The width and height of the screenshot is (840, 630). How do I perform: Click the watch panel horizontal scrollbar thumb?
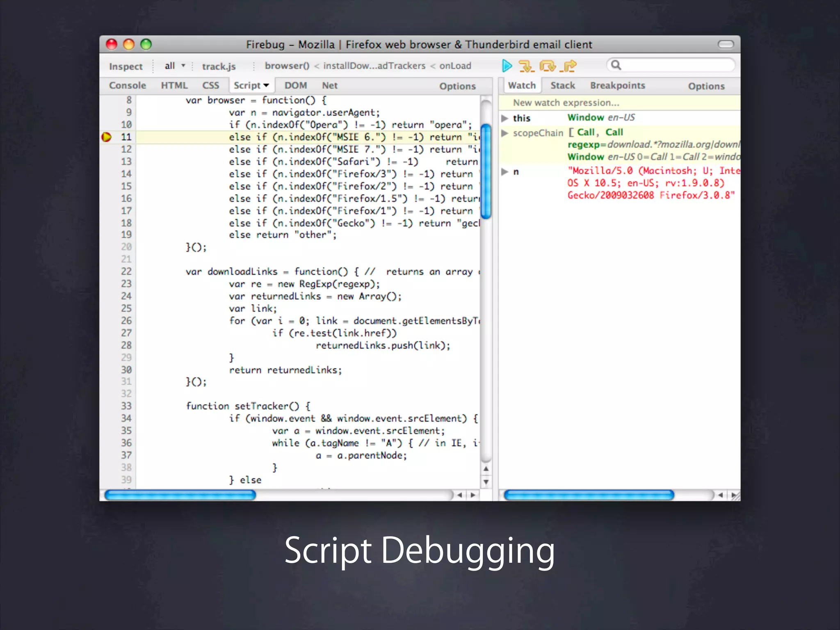click(x=589, y=495)
